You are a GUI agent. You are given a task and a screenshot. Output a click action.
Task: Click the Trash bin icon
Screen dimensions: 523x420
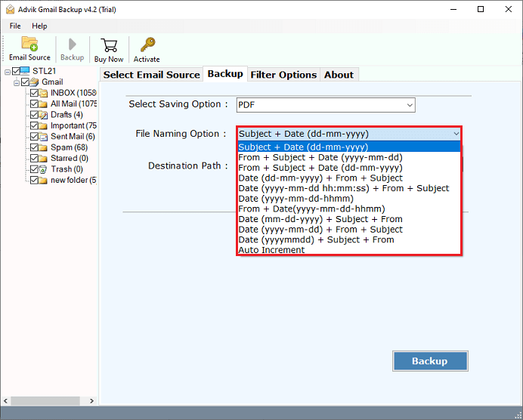tap(43, 169)
